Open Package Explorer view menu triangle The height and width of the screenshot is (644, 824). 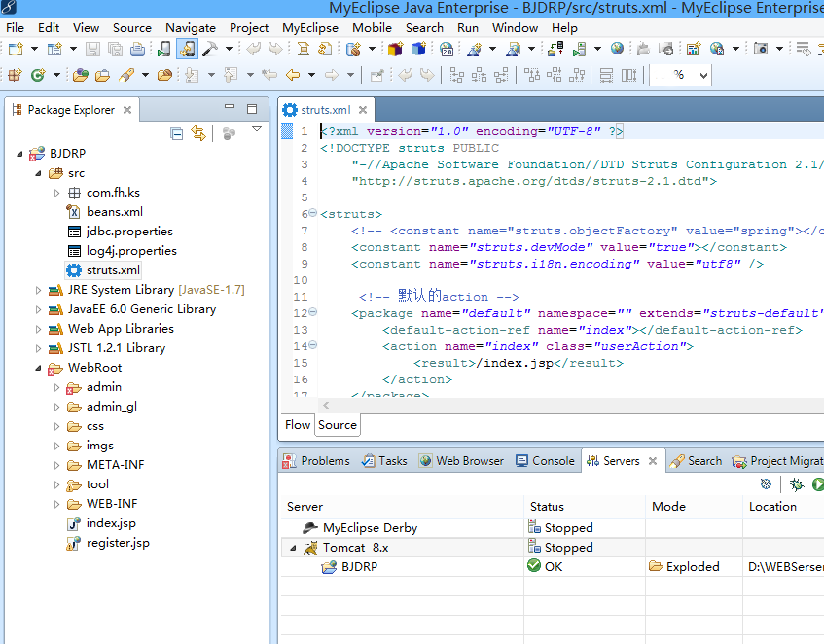click(x=257, y=128)
